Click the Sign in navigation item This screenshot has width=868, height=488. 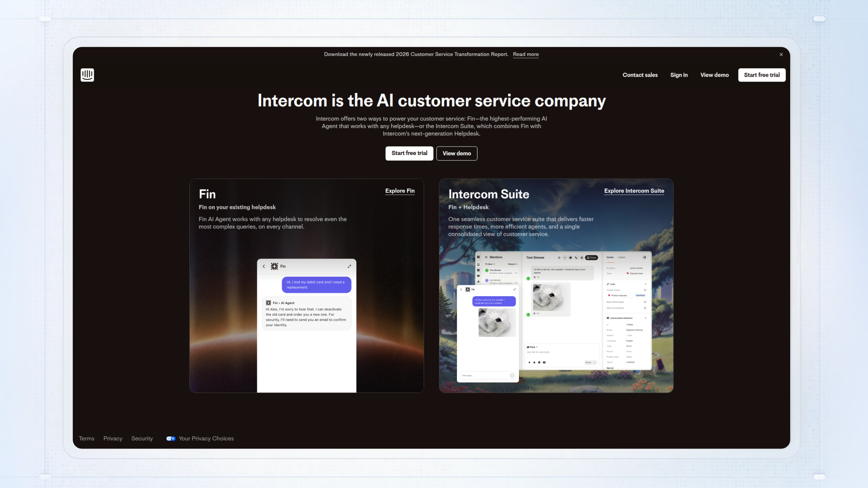coord(679,75)
